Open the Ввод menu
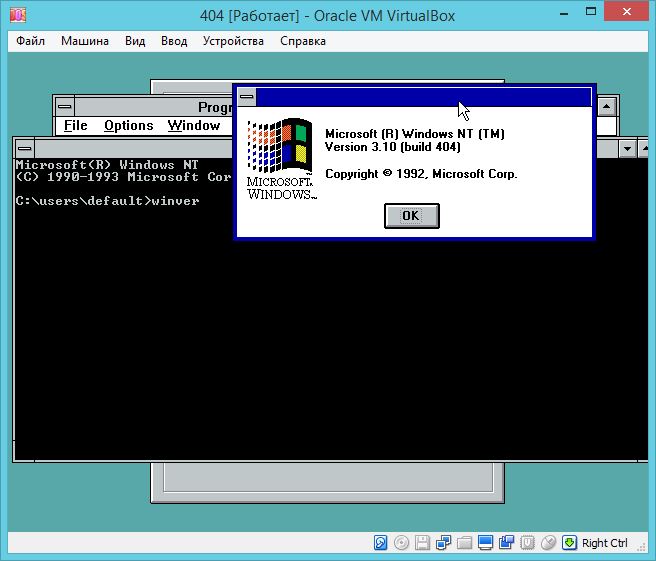 coord(174,41)
